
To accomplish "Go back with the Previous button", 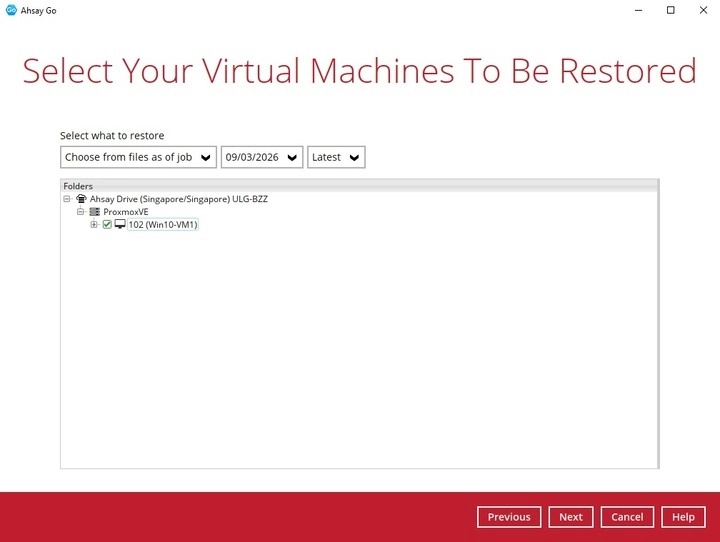I will tap(509, 517).
